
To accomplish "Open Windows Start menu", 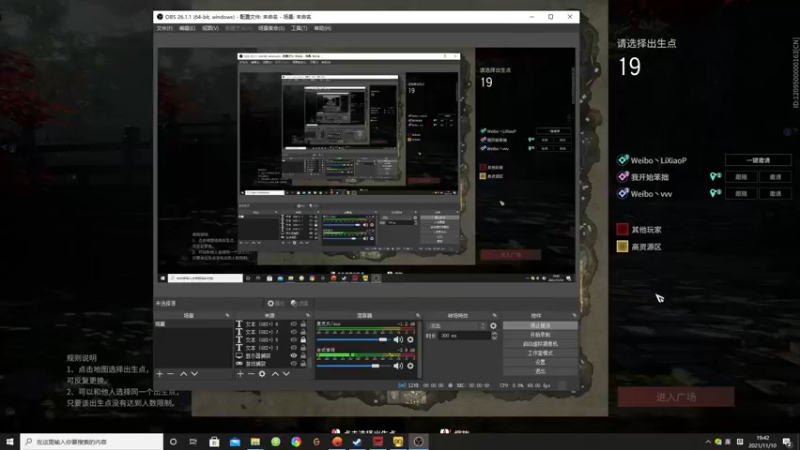I will point(10,441).
